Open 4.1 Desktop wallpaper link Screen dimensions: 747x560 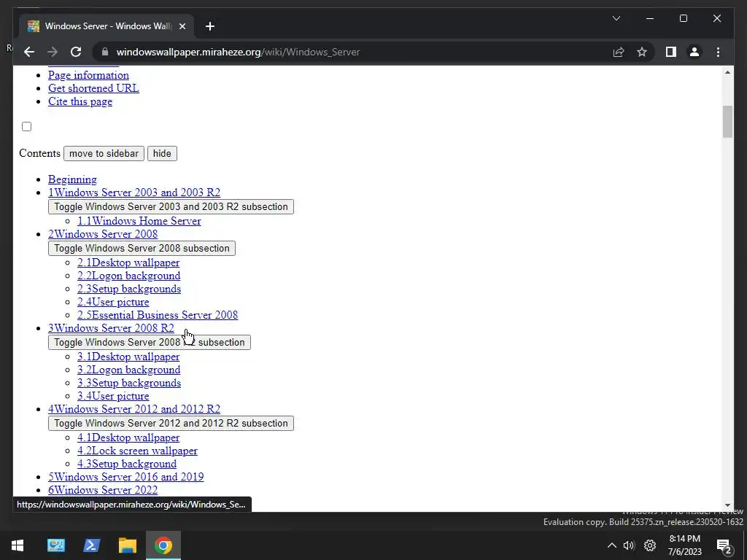128,437
